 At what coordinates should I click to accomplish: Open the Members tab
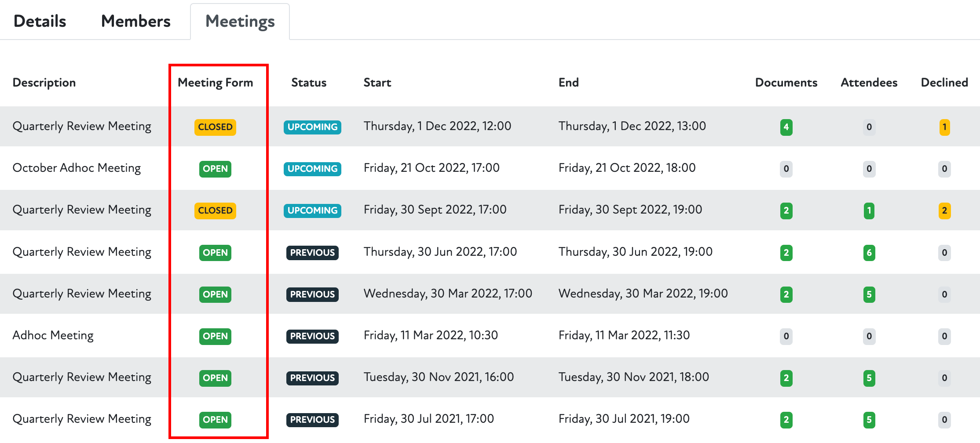coord(135,21)
